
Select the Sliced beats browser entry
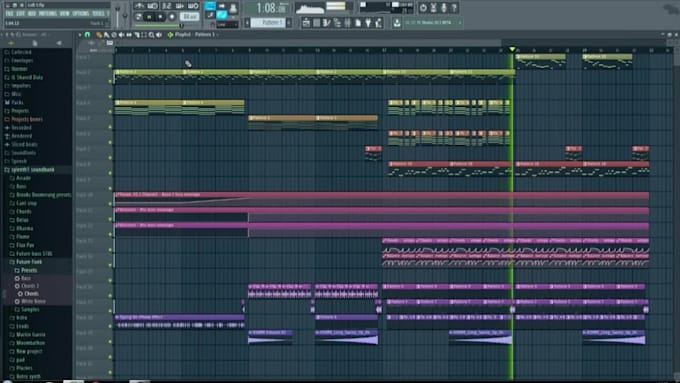coord(24,144)
